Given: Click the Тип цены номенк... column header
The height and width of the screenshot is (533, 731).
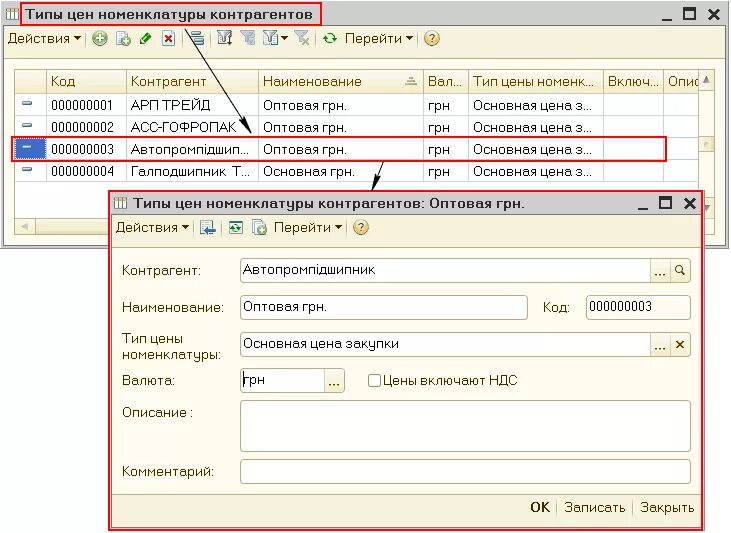Looking at the screenshot, I should click(x=536, y=81).
